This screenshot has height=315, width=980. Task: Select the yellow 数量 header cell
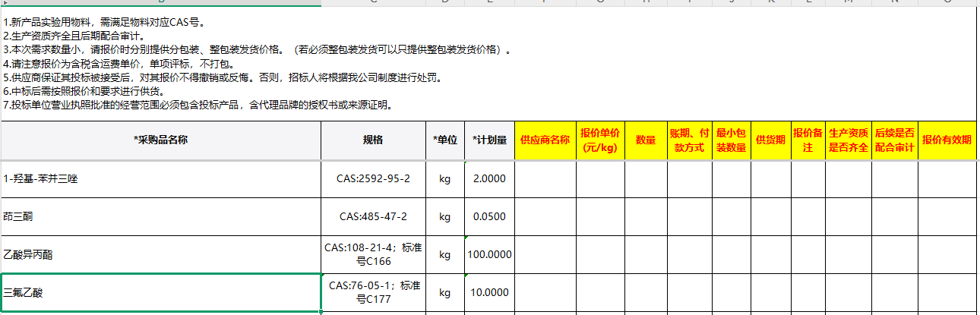646,140
